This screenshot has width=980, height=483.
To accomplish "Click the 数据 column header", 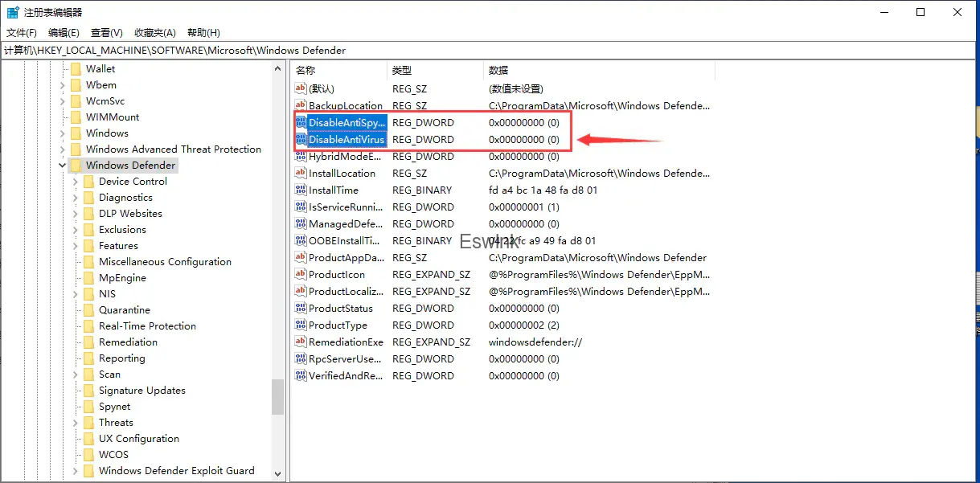I will [x=498, y=71].
